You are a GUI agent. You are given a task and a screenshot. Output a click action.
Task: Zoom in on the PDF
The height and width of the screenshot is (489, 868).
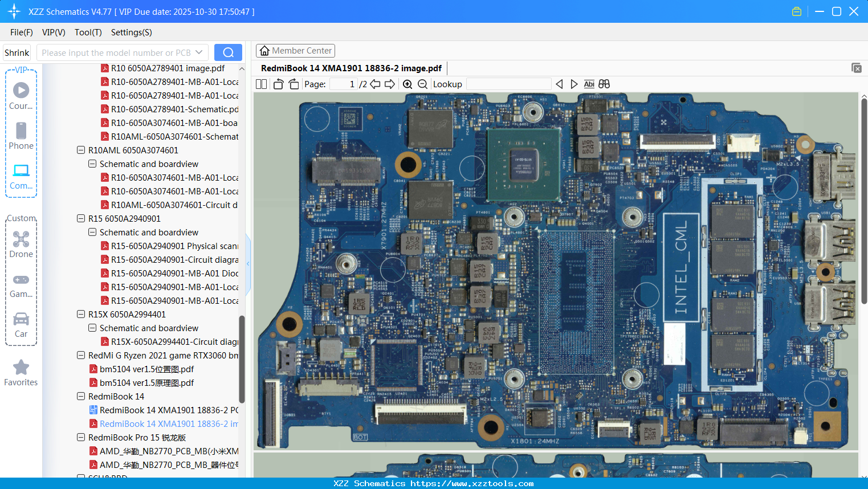pyautogui.click(x=407, y=84)
